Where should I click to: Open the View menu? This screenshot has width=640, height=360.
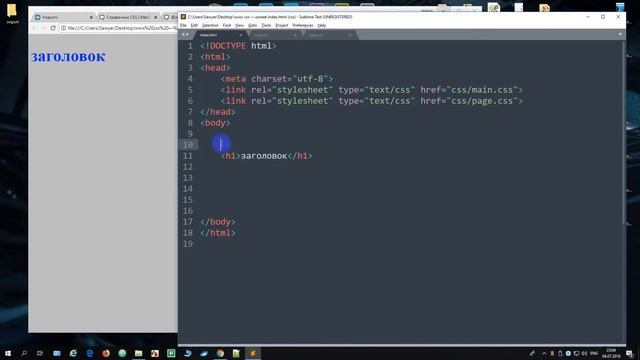pos(239,25)
